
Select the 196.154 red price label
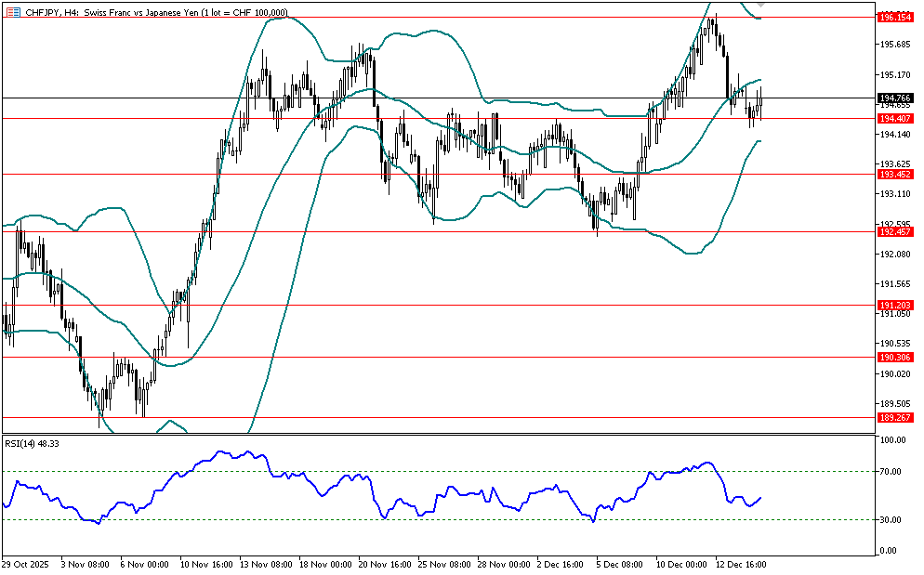896,17
